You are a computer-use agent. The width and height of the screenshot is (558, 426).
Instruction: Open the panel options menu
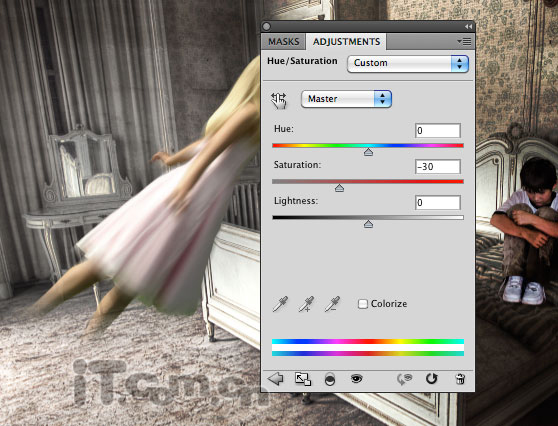coord(464,42)
